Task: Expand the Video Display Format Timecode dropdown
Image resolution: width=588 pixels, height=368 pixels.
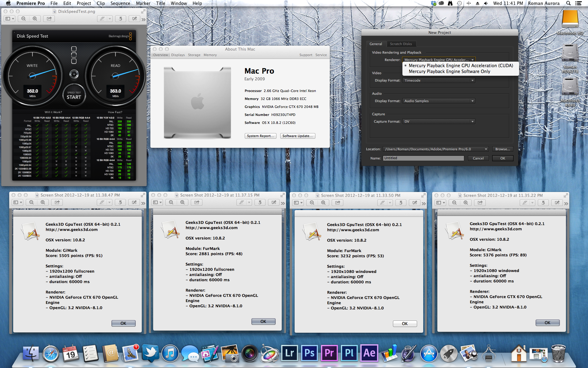Action: pos(439,80)
